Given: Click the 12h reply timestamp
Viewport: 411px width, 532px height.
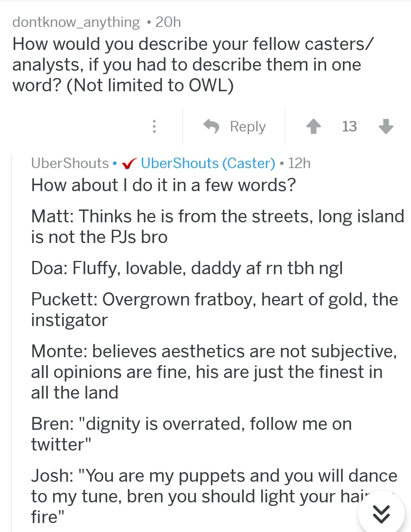Looking at the screenshot, I should (x=299, y=163).
